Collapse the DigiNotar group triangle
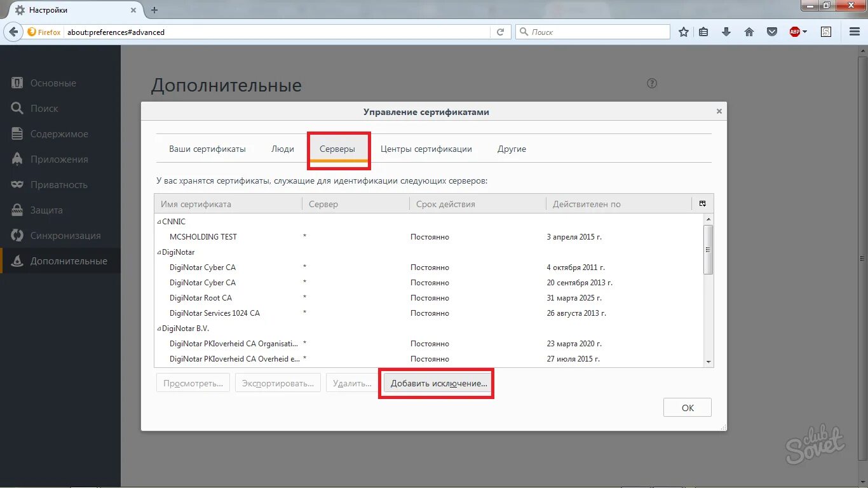 tap(159, 252)
